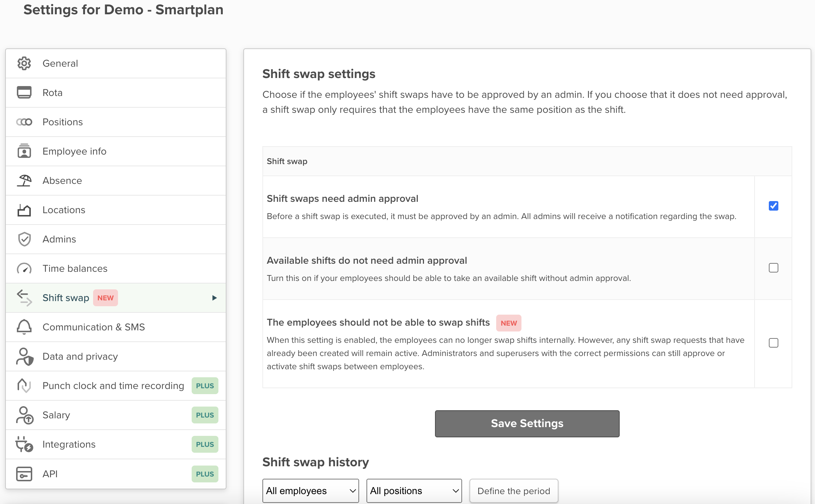This screenshot has width=815, height=504.
Task: Click the General settings gear icon
Action: tap(24, 63)
